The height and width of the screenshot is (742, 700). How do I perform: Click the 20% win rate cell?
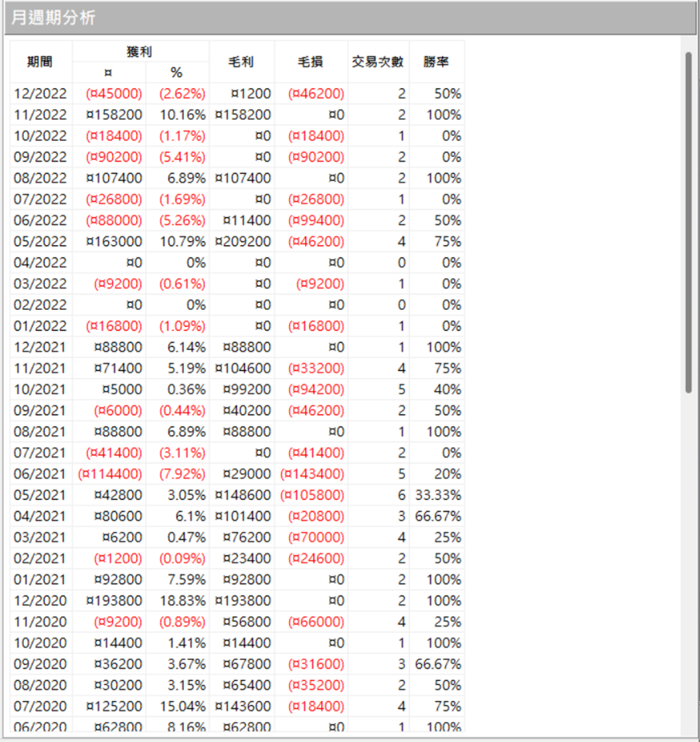click(x=447, y=474)
